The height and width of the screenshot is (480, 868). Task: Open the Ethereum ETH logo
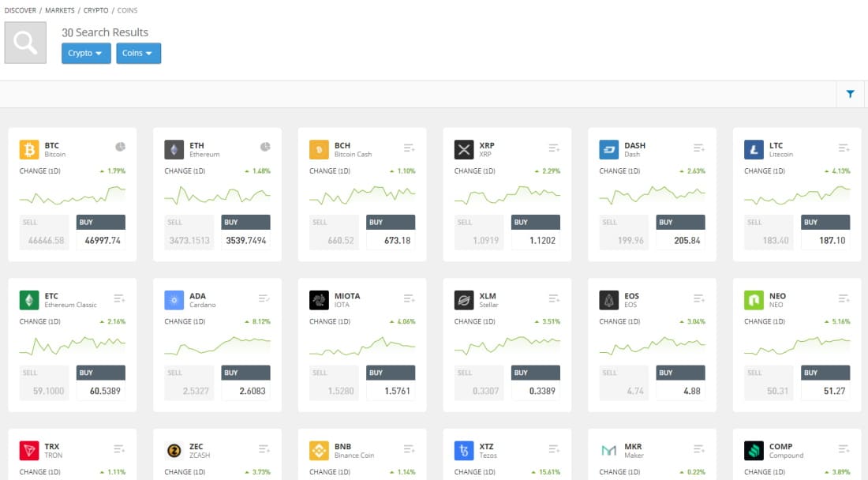point(174,149)
